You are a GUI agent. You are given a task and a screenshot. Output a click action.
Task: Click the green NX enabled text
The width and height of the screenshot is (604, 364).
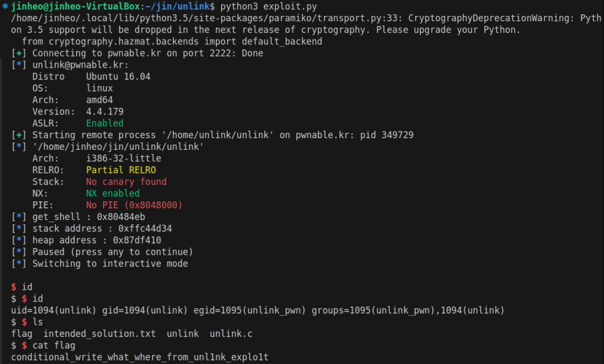coord(113,194)
